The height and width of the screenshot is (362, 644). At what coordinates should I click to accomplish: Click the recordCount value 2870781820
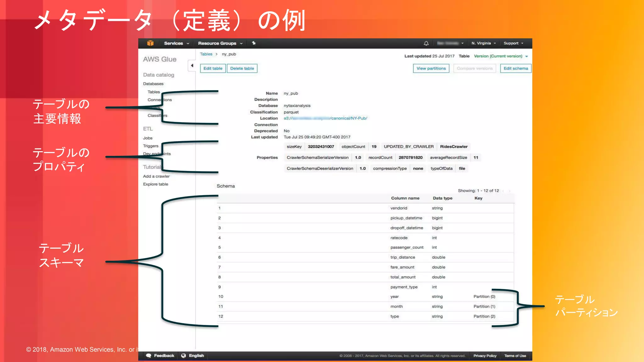pyautogui.click(x=411, y=158)
